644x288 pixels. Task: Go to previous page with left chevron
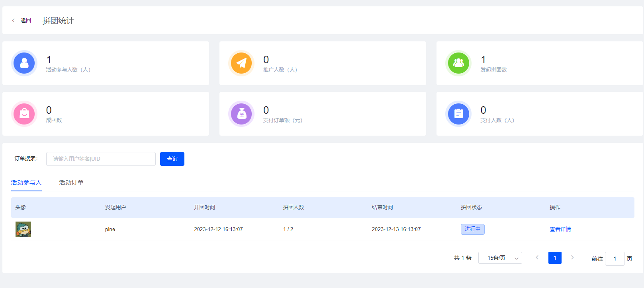pos(537,258)
